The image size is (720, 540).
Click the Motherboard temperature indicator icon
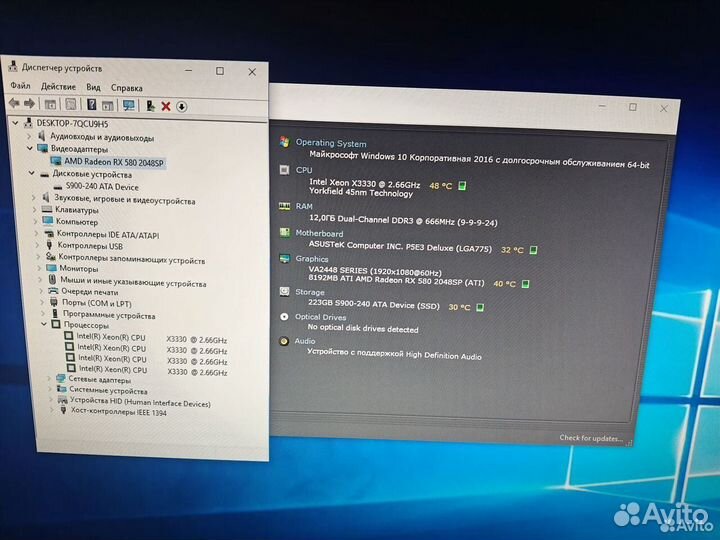534,250
